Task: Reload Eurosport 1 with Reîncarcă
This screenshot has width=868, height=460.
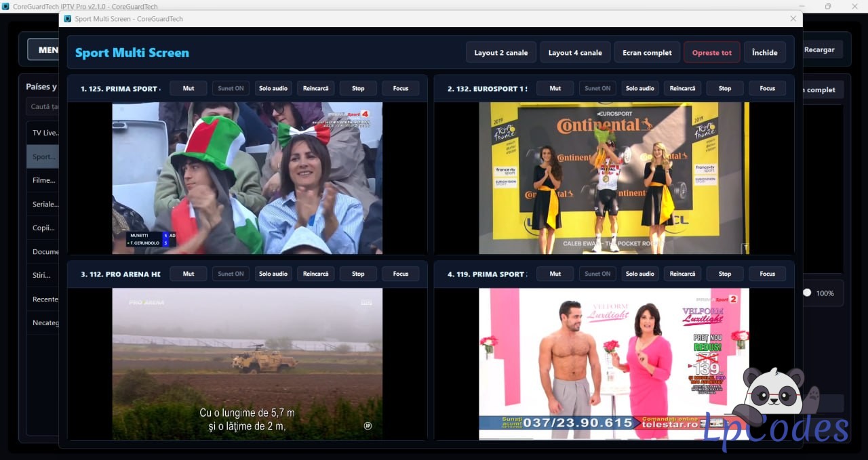Action: click(x=682, y=88)
